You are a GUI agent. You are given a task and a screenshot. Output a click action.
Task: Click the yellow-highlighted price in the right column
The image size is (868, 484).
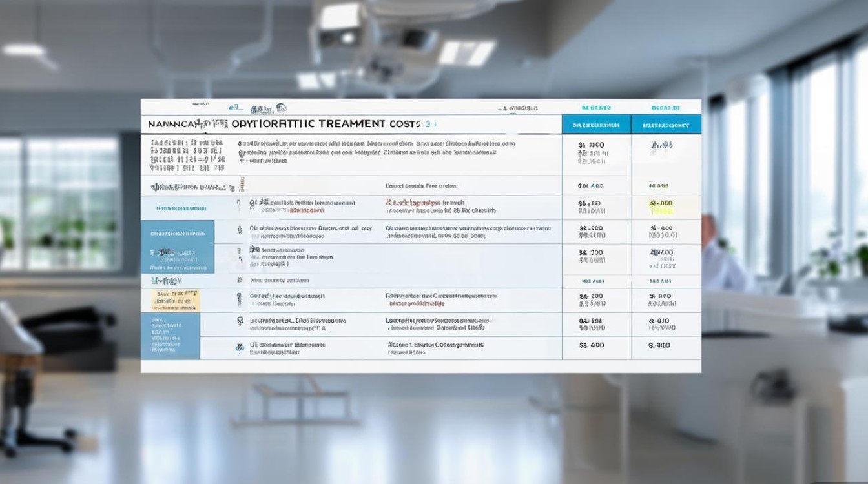click(662, 207)
